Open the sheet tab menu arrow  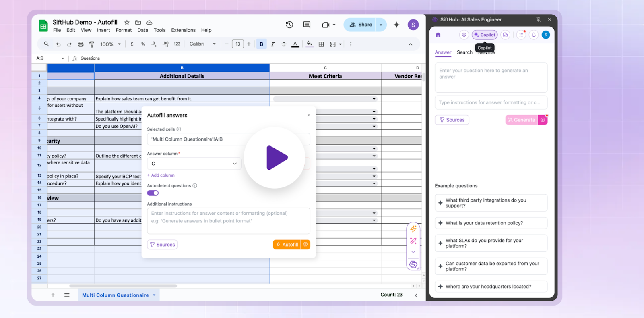click(154, 295)
